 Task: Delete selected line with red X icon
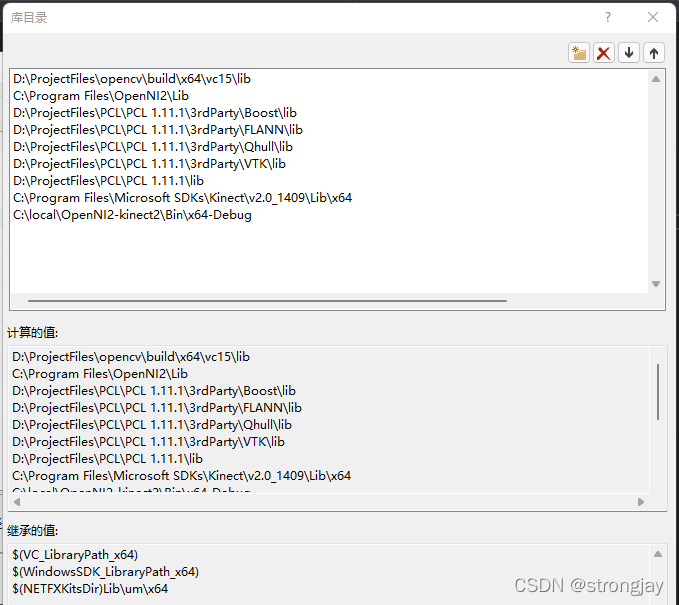click(604, 53)
